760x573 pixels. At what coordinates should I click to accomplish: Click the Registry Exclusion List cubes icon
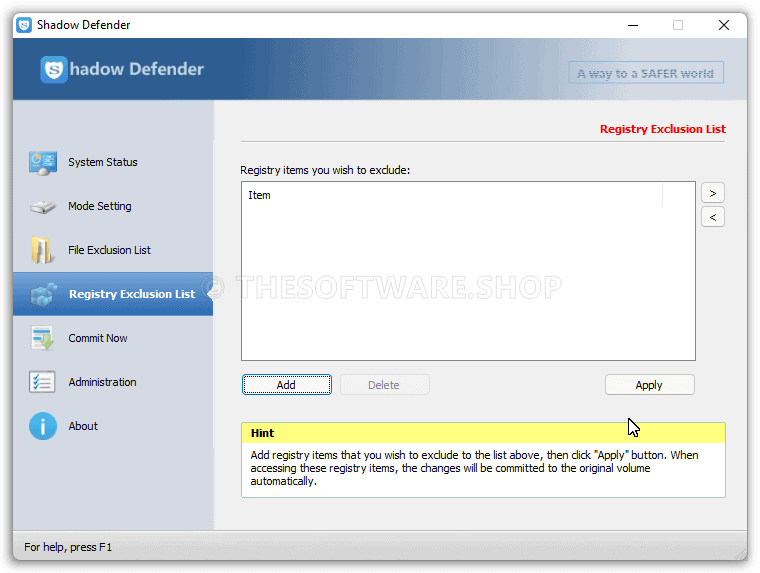[x=44, y=294]
